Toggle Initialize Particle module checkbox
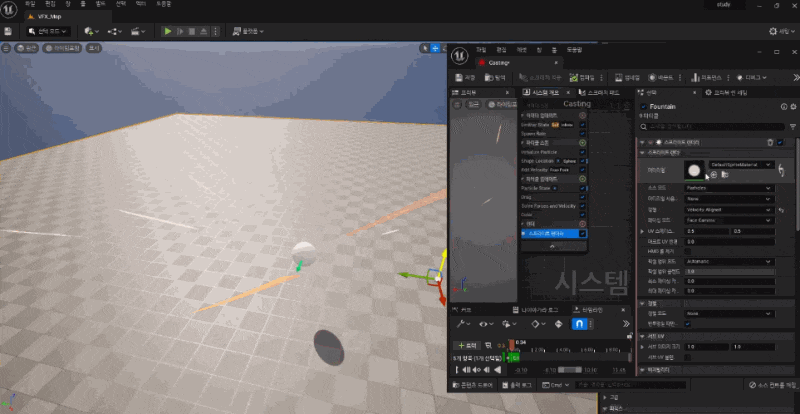Viewport: 800px width, 414px height. (x=583, y=152)
